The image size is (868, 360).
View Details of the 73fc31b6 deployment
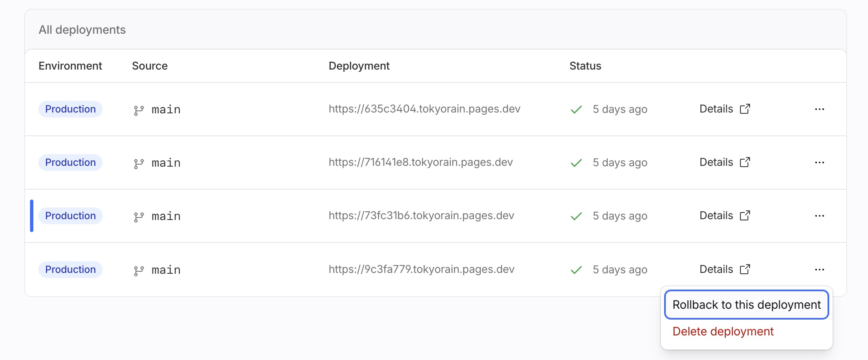click(x=716, y=215)
